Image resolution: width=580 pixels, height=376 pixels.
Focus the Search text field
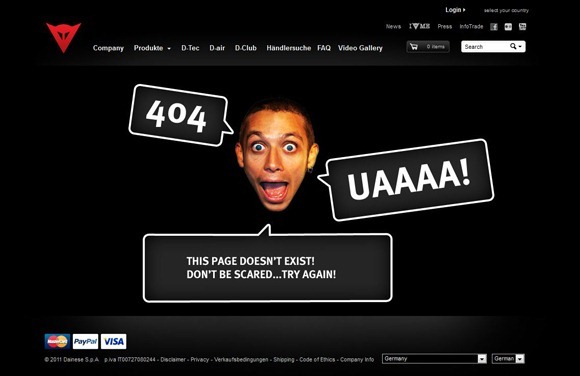[x=485, y=47]
